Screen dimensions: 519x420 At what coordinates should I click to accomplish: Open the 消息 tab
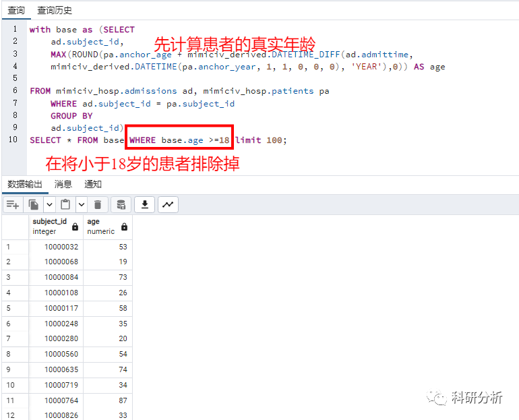tap(63, 184)
